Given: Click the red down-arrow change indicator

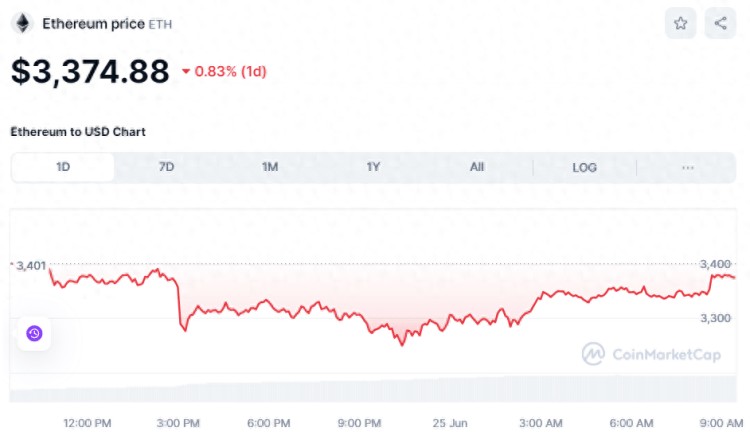Looking at the screenshot, I should (x=186, y=72).
